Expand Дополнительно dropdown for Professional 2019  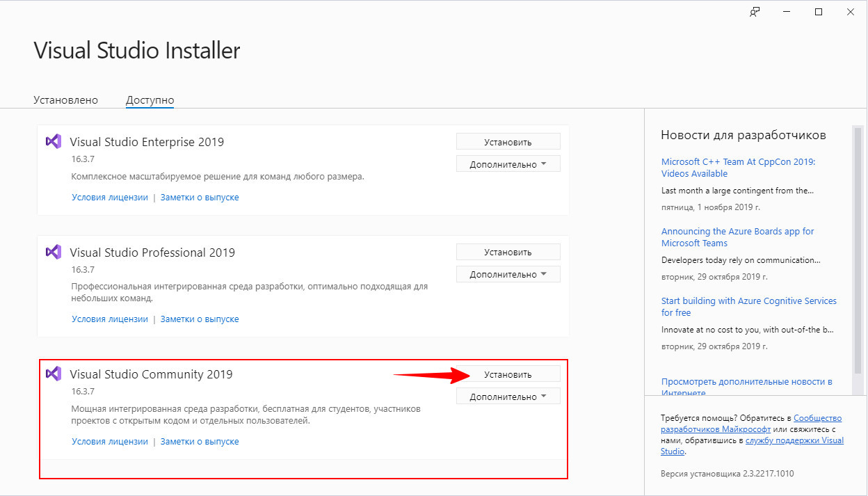tap(508, 274)
